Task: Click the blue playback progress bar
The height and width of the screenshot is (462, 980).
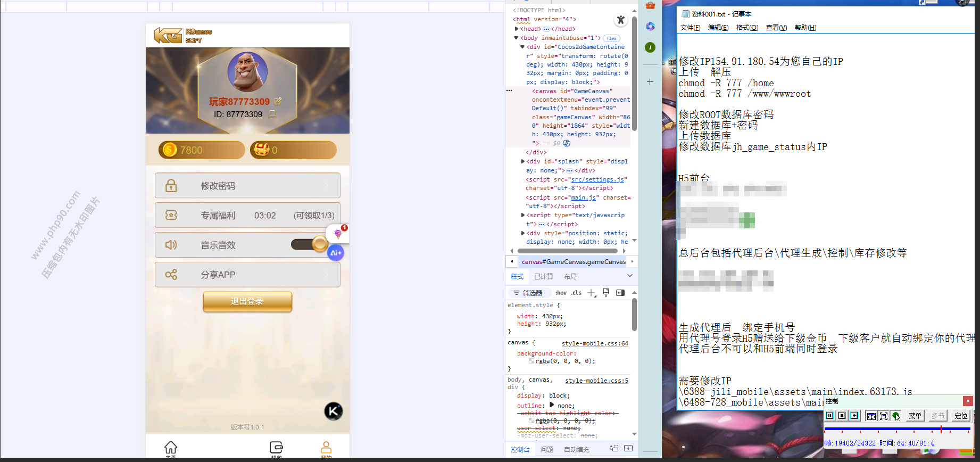Action: pos(897,429)
